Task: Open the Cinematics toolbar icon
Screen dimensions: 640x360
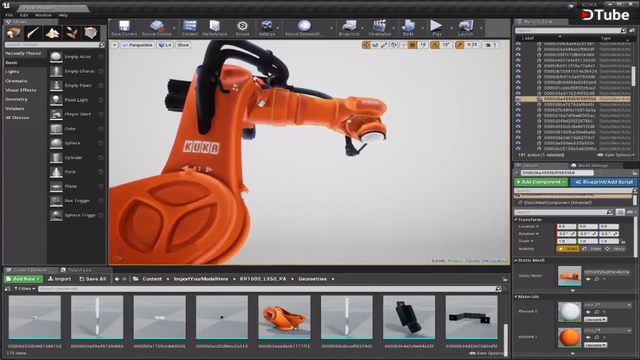Action: (380, 28)
